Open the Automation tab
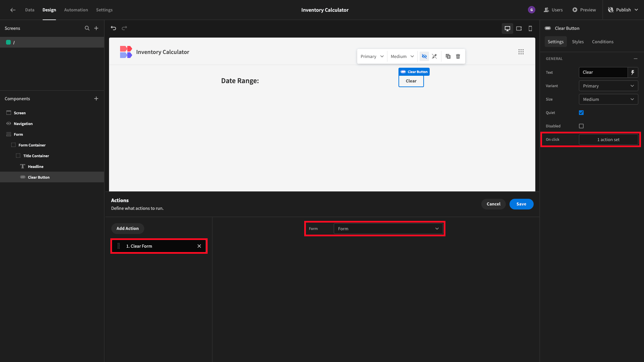 [x=76, y=10]
